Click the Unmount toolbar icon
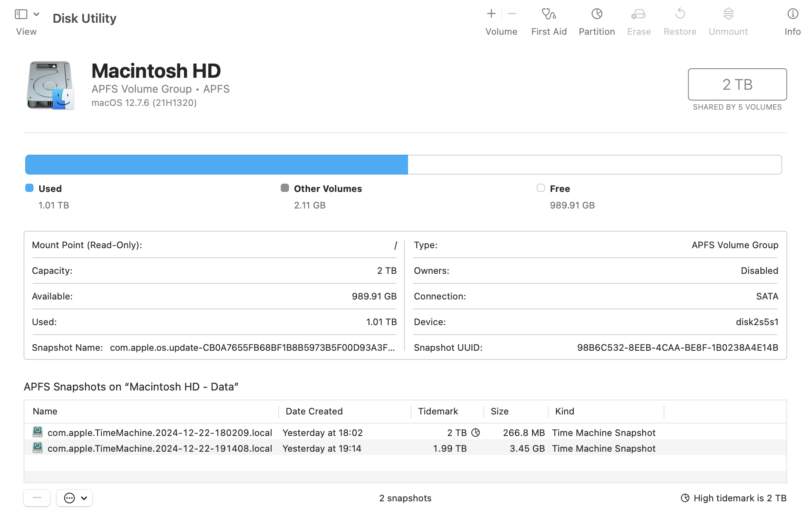This screenshot has height=522, width=812. click(728, 14)
